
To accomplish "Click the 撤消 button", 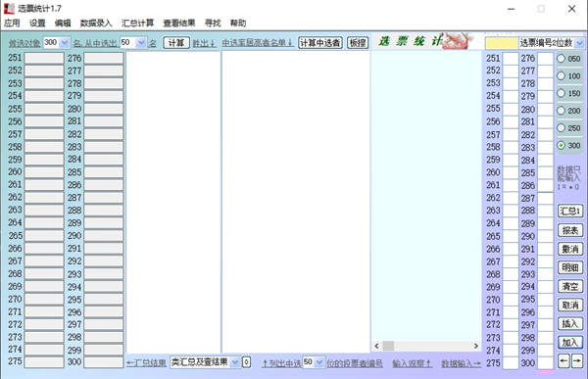I will click(570, 249).
